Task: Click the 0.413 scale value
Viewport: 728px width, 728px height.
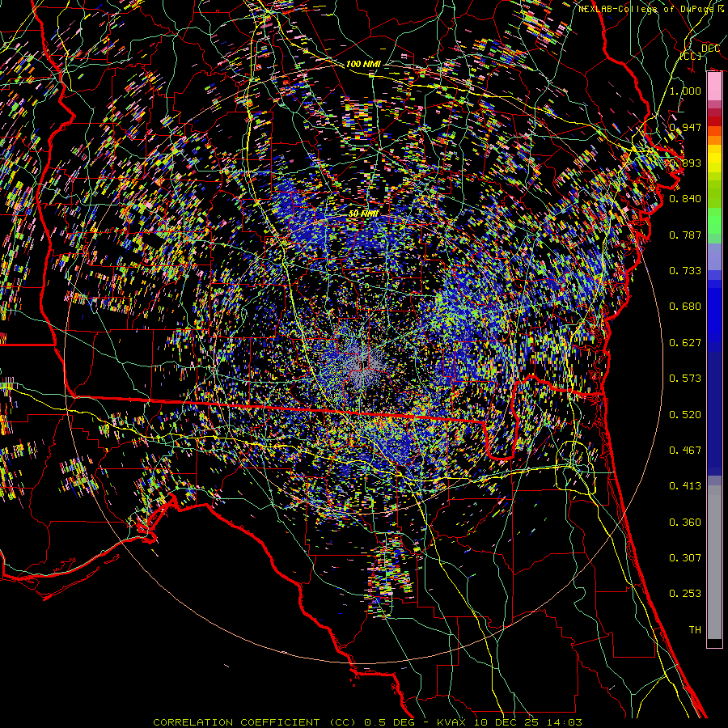Action: (685, 486)
